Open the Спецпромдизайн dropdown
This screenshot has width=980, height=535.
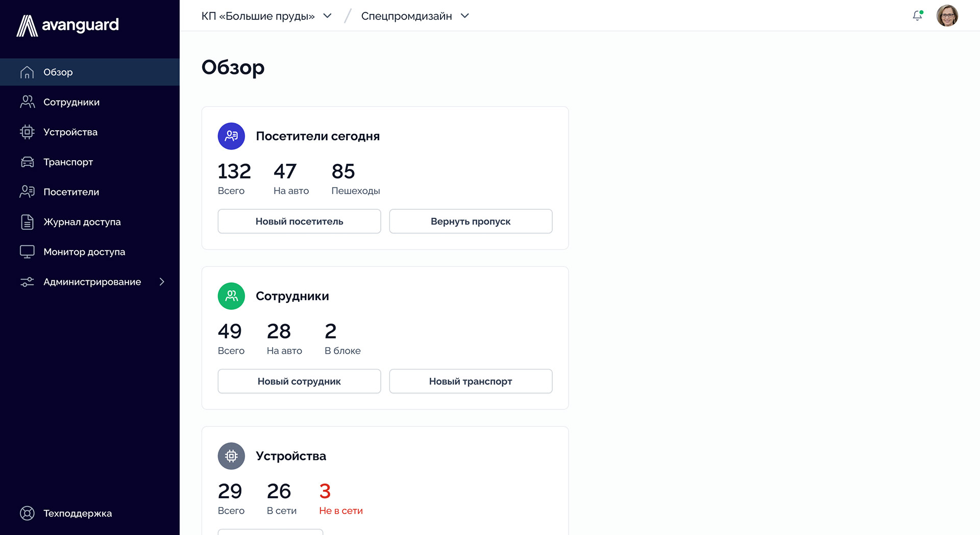point(413,16)
